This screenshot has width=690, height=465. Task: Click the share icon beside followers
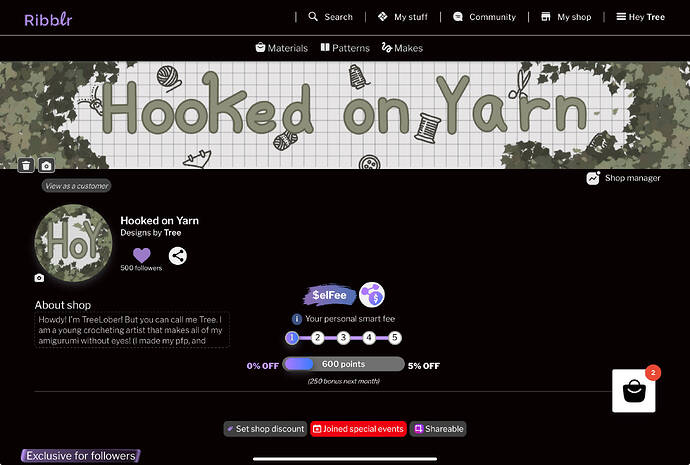tap(178, 256)
